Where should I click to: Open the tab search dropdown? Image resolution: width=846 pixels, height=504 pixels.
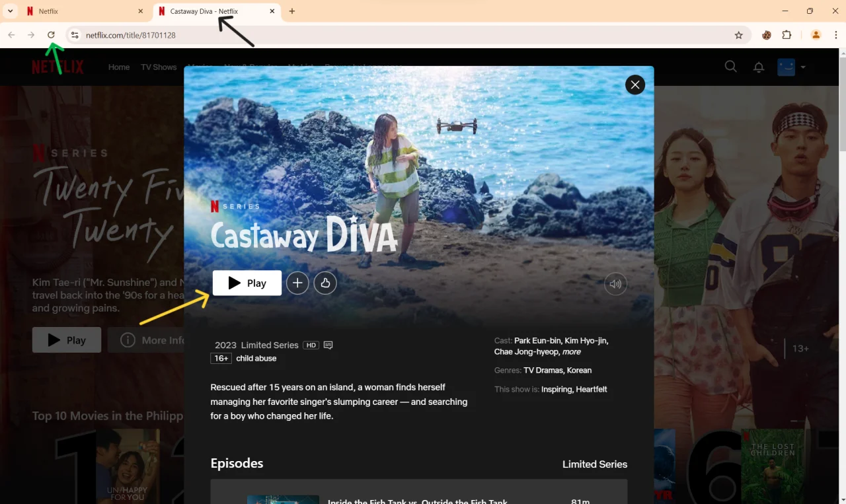pyautogui.click(x=11, y=11)
